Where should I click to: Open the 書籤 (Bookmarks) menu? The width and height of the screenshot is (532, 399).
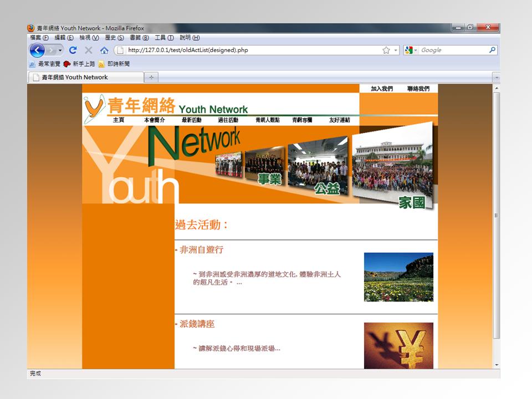tap(139, 38)
